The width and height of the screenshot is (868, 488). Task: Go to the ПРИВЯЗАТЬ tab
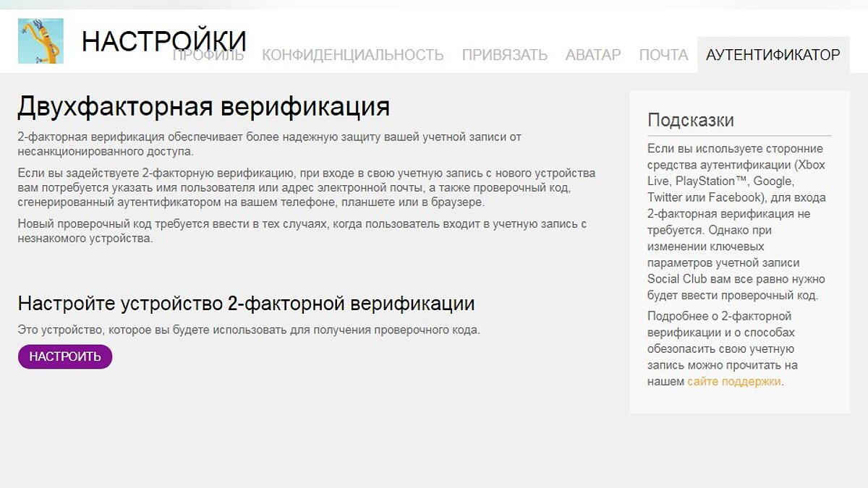click(504, 55)
